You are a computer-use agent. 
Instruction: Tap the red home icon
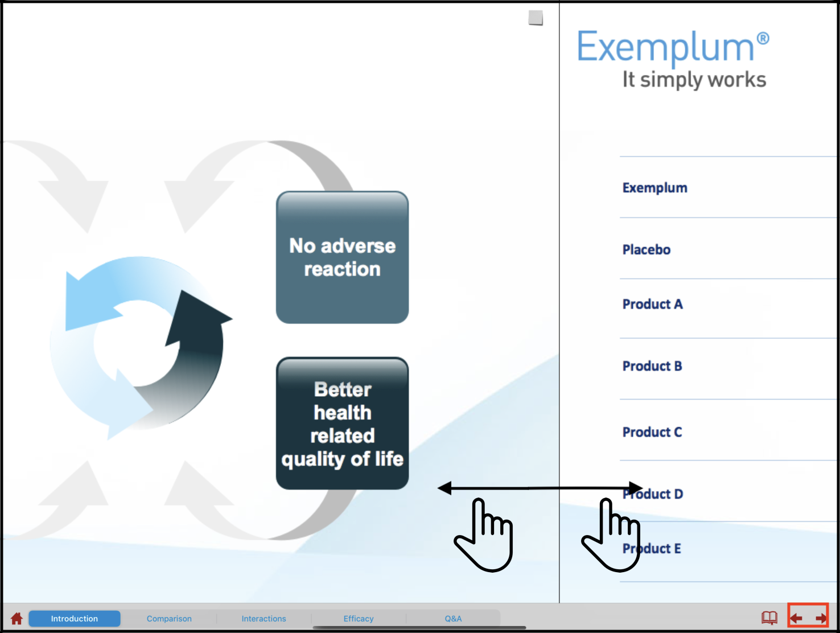(x=17, y=618)
